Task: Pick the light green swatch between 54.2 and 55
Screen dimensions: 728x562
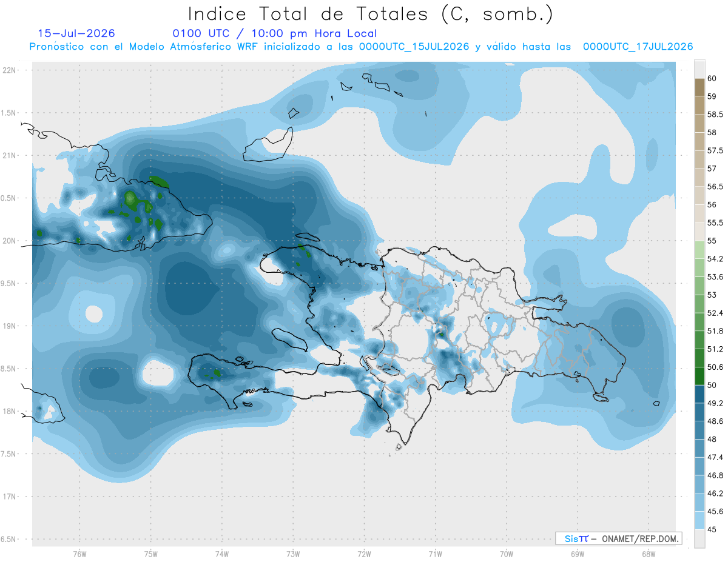Action: click(699, 250)
